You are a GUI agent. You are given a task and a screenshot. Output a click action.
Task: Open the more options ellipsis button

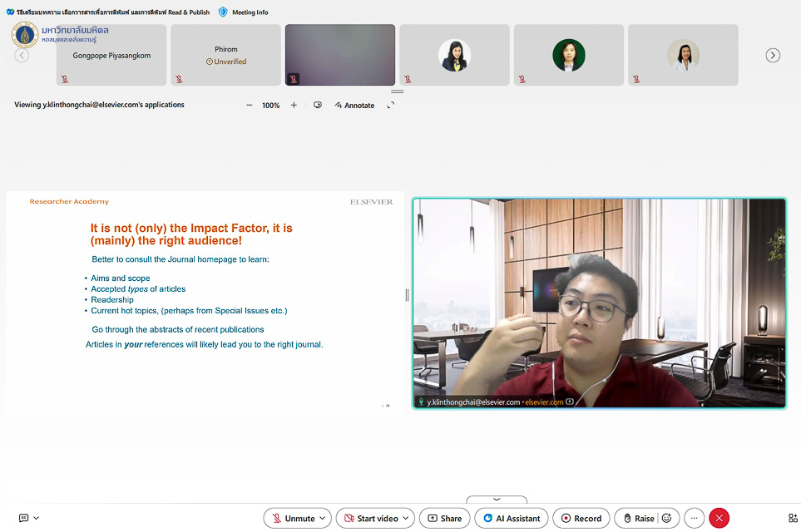(695, 518)
